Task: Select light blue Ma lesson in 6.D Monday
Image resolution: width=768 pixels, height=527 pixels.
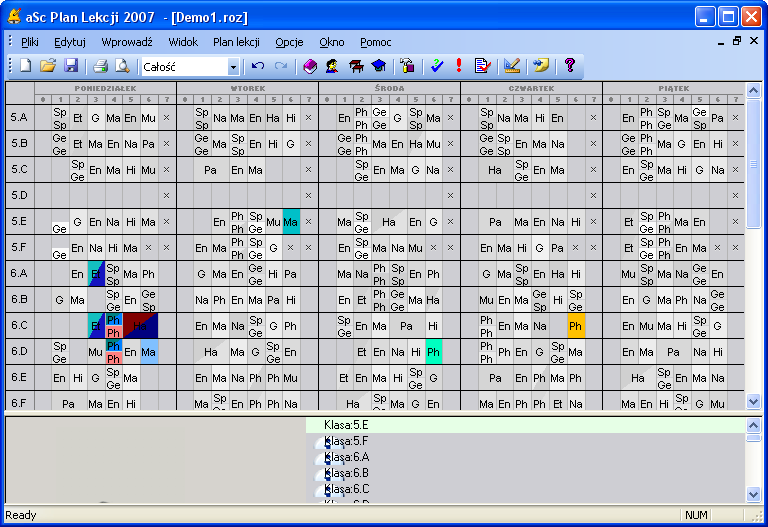Action: click(x=149, y=352)
